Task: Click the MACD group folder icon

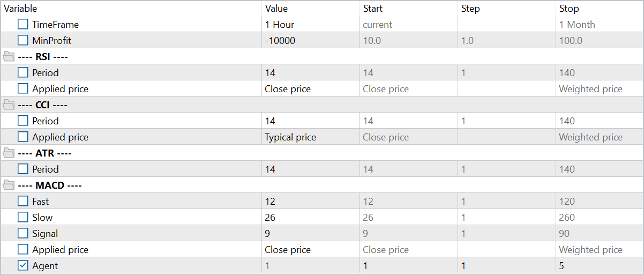Action: (x=9, y=185)
